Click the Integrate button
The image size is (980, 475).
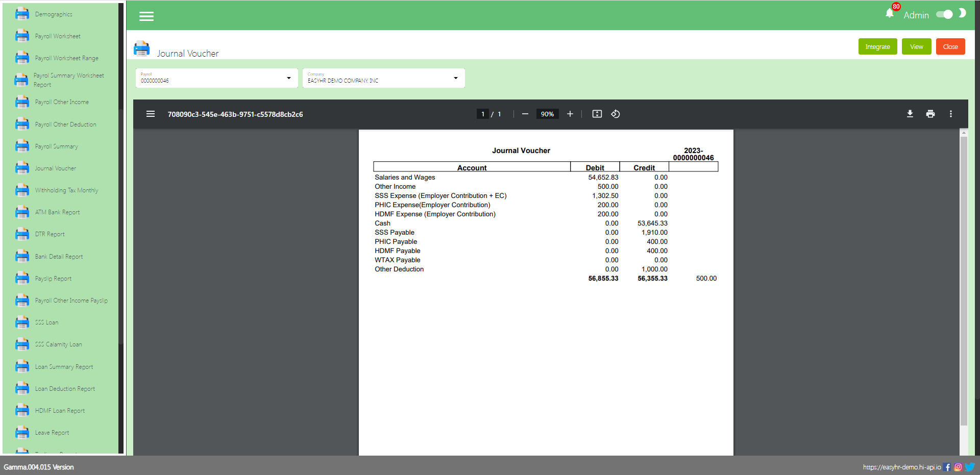877,46
